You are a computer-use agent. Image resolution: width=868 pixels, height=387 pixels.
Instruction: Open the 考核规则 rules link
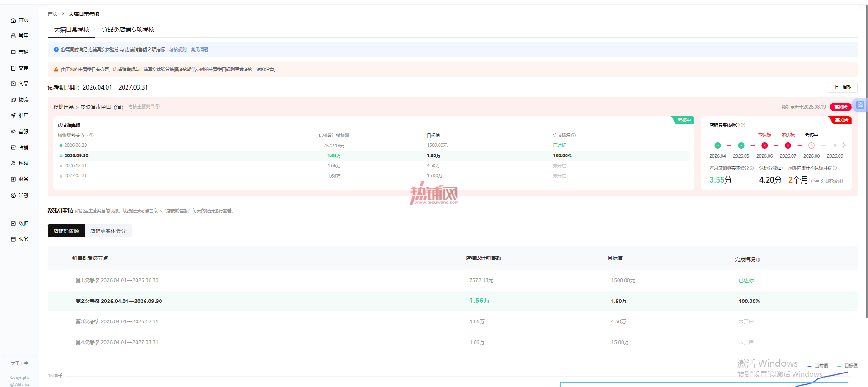click(x=178, y=50)
